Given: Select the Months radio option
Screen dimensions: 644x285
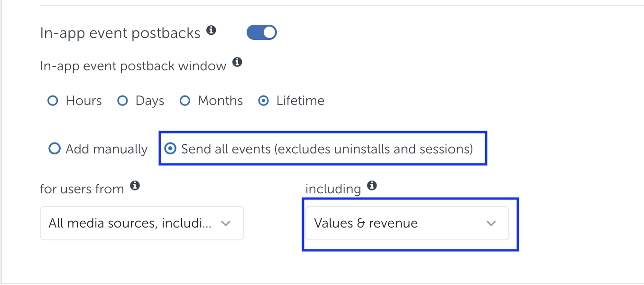Looking at the screenshot, I should [185, 101].
